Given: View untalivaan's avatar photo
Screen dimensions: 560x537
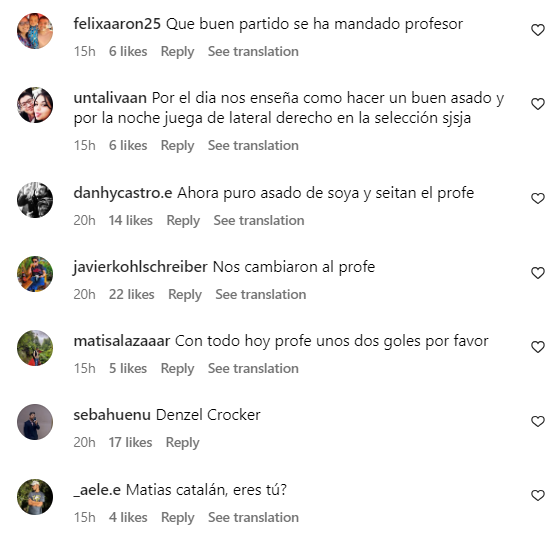Looking at the screenshot, I should [x=35, y=105].
